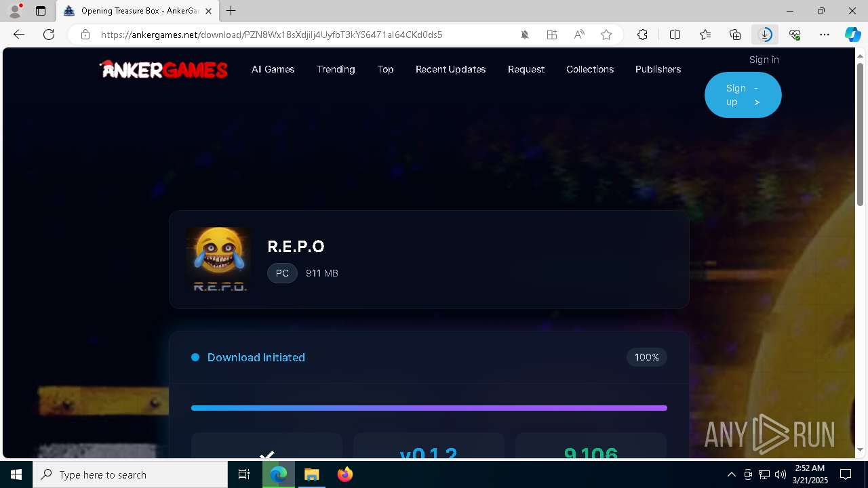868x488 pixels.
Task: Open Collections in site navigation
Action: (590, 69)
